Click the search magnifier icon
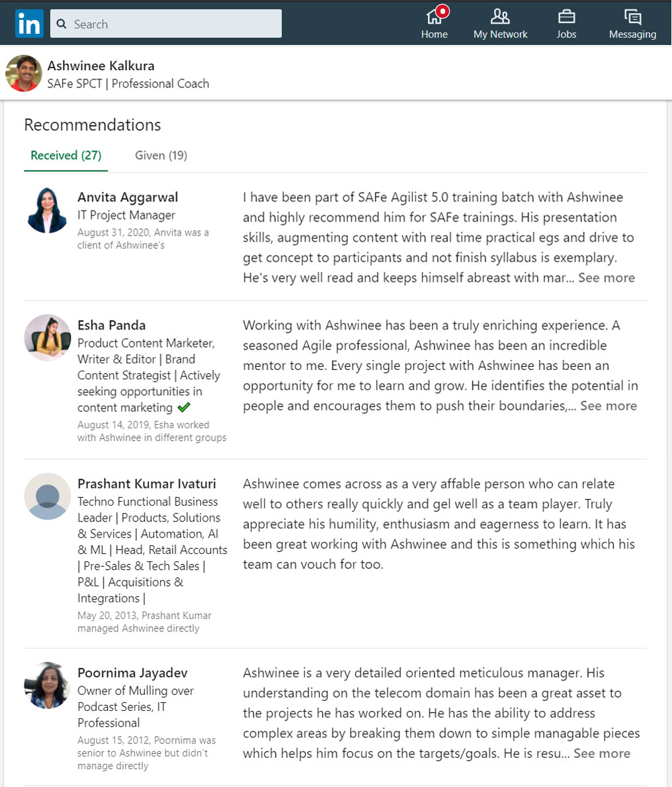Image resolution: width=672 pixels, height=787 pixels. [x=62, y=24]
